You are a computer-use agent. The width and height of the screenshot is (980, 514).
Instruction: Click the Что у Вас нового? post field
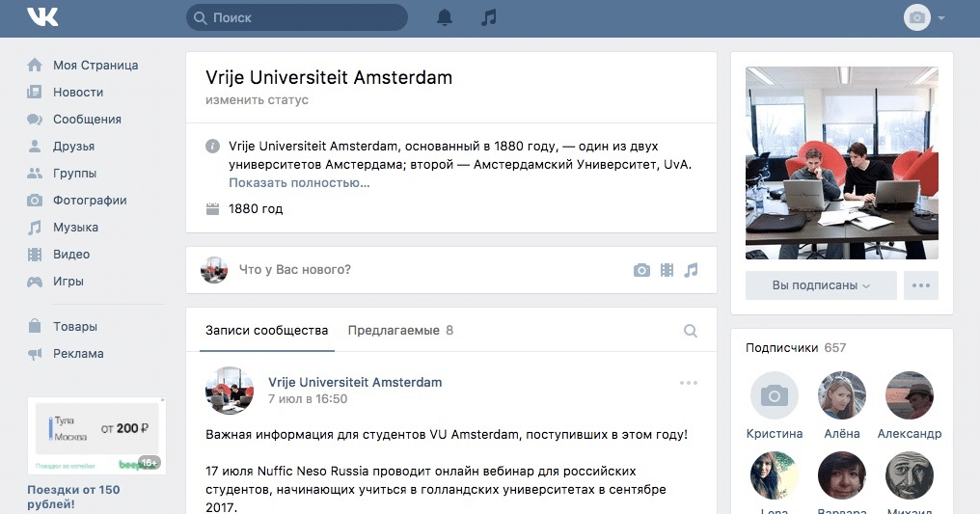[x=431, y=270]
